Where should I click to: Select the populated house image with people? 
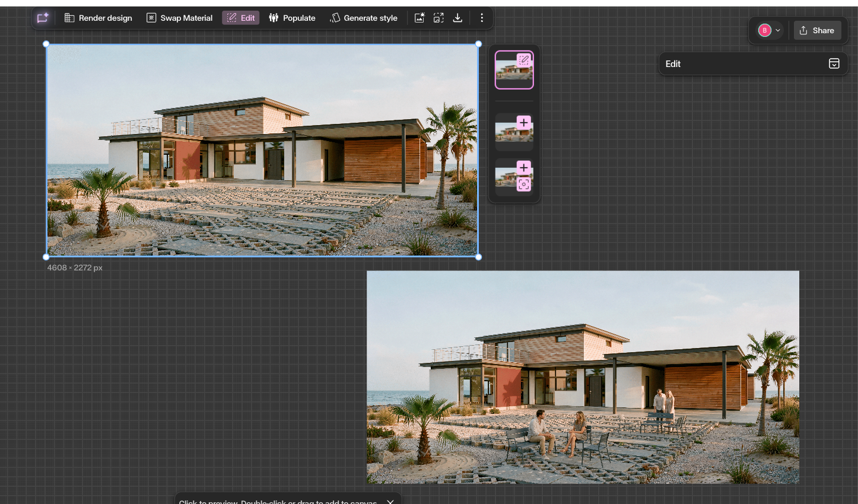coord(583,377)
